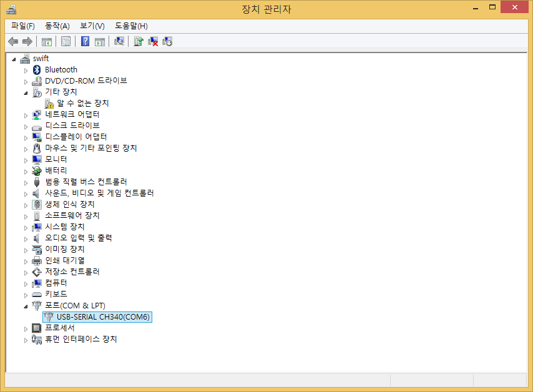533x392 pixels.
Task: Expand the 오디오 입력 및 출력 category
Action: coord(26,239)
